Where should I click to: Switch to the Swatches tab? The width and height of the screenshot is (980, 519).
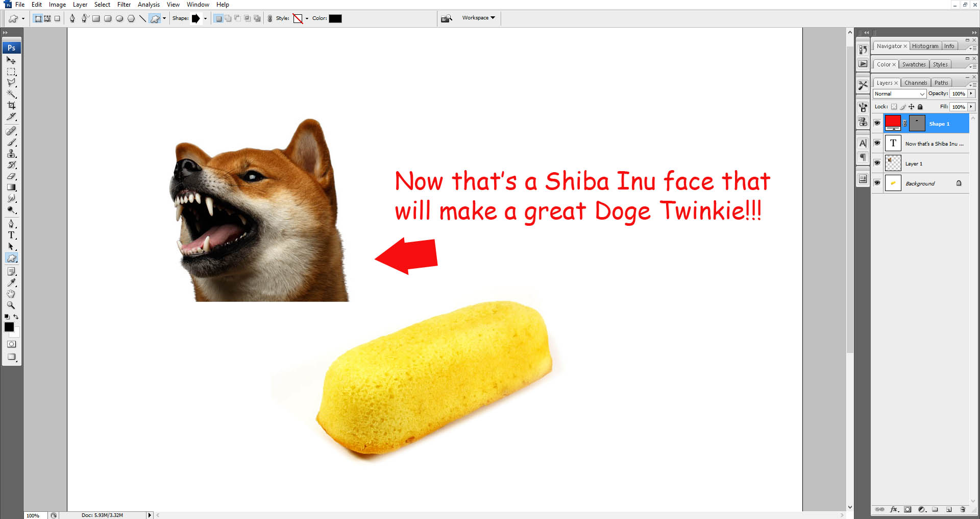(x=914, y=64)
